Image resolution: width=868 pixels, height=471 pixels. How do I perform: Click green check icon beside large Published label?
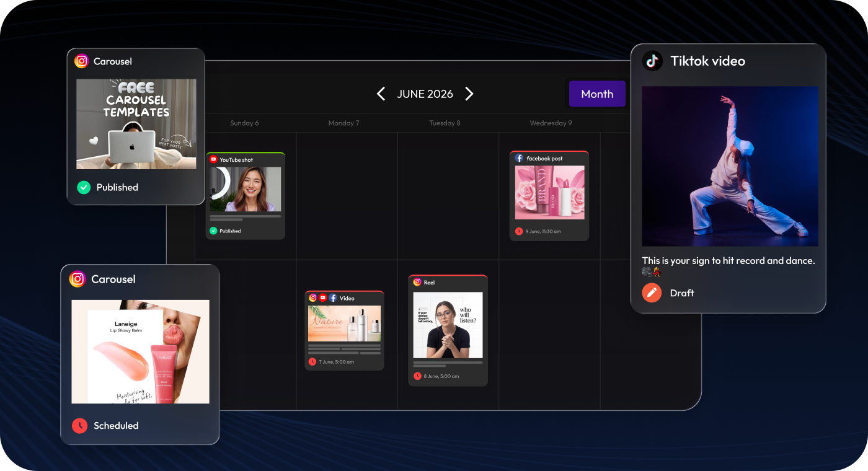pyautogui.click(x=84, y=187)
